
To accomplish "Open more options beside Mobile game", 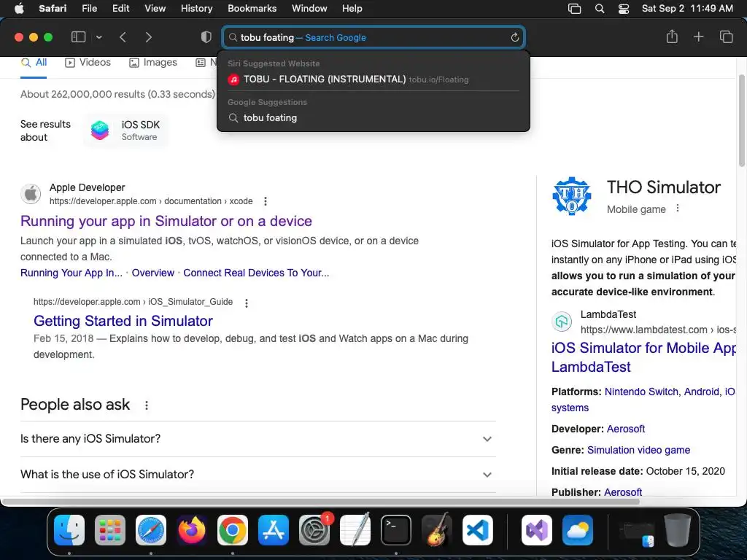I will point(678,208).
